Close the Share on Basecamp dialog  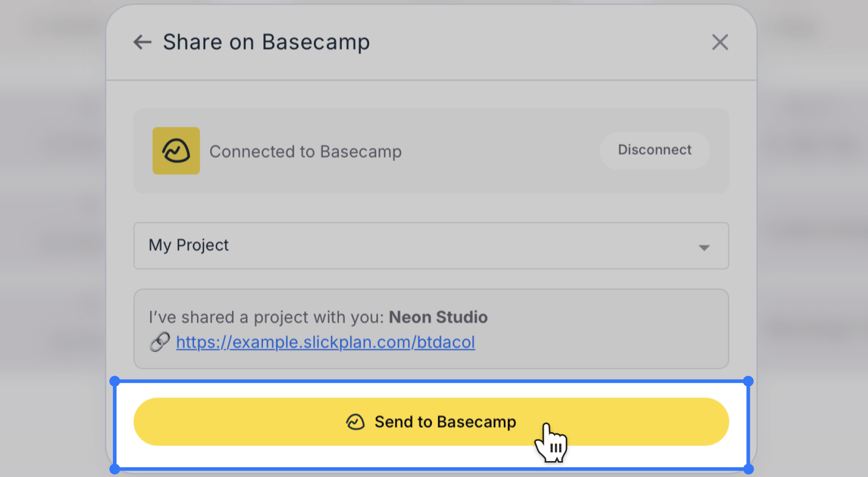[x=720, y=42]
